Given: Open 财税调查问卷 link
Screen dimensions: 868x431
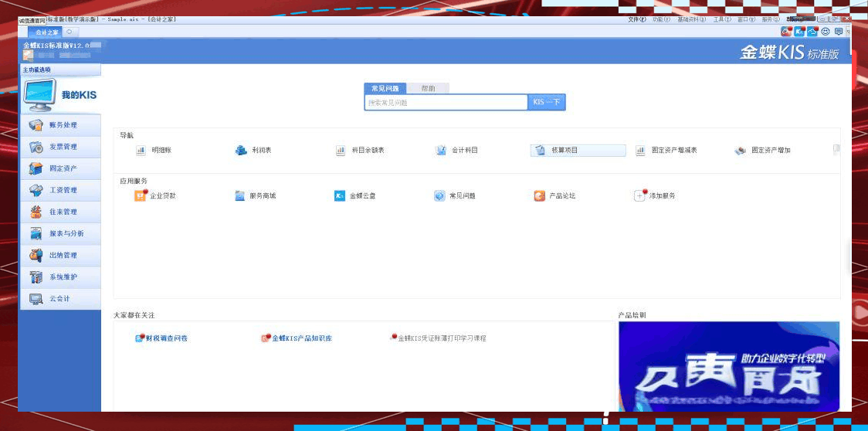Looking at the screenshot, I should point(166,338).
